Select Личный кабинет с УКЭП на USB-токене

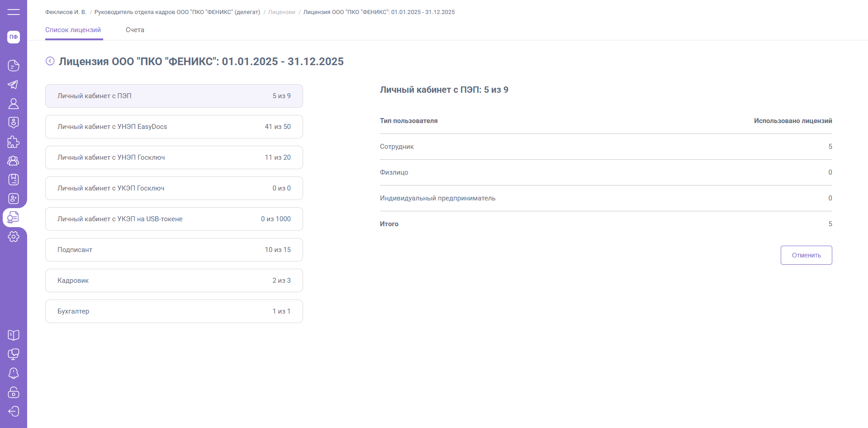174,219
